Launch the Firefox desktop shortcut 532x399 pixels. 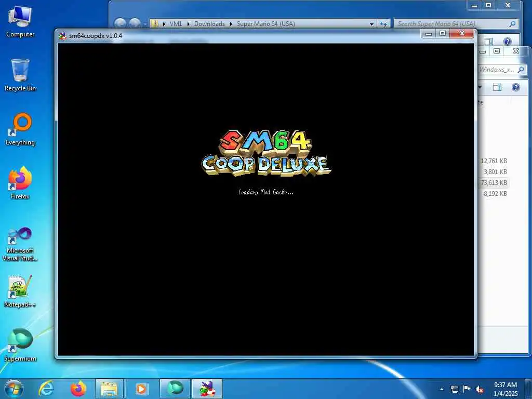click(x=20, y=183)
